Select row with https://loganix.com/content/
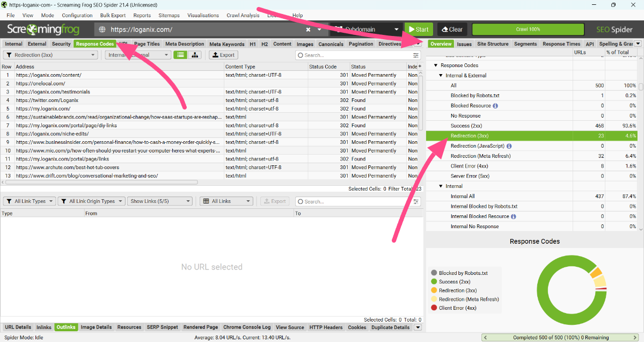 [209, 75]
